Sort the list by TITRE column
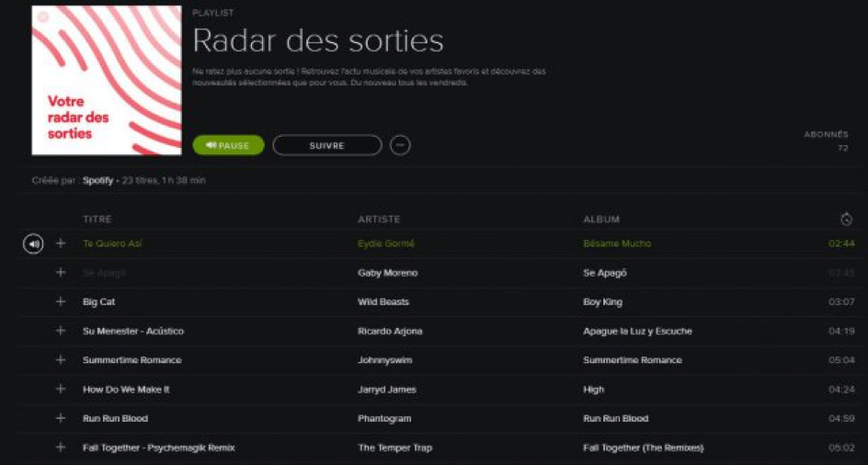 point(97,220)
